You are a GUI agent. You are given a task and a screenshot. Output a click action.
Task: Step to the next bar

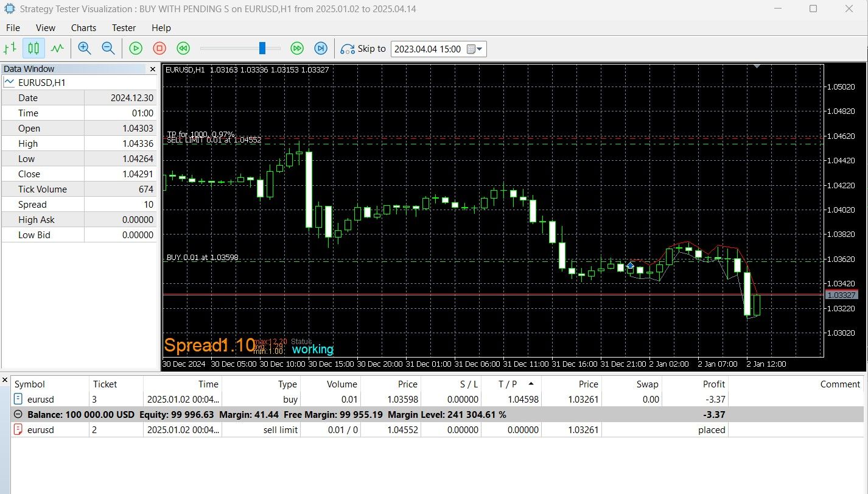pyautogui.click(x=321, y=48)
